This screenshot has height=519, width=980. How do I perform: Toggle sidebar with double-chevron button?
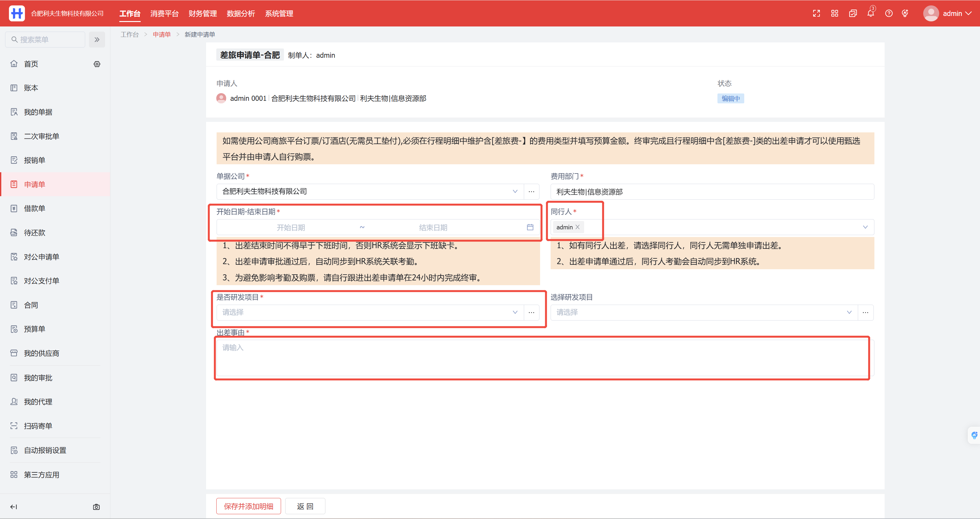pyautogui.click(x=97, y=40)
